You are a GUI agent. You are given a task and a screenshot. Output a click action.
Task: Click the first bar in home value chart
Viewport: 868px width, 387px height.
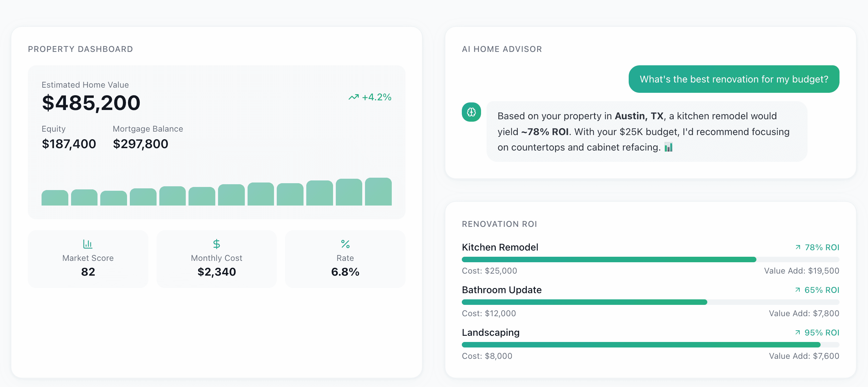[55, 198]
